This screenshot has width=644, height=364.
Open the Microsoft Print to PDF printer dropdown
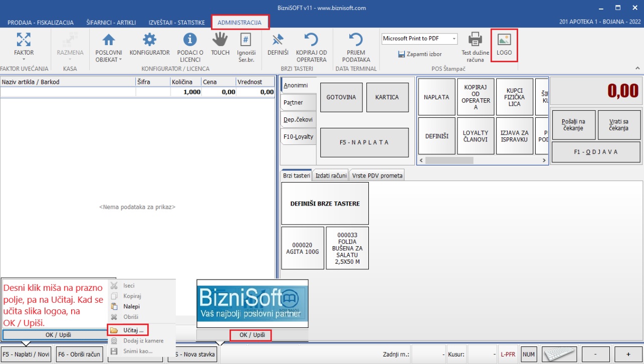tap(454, 39)
